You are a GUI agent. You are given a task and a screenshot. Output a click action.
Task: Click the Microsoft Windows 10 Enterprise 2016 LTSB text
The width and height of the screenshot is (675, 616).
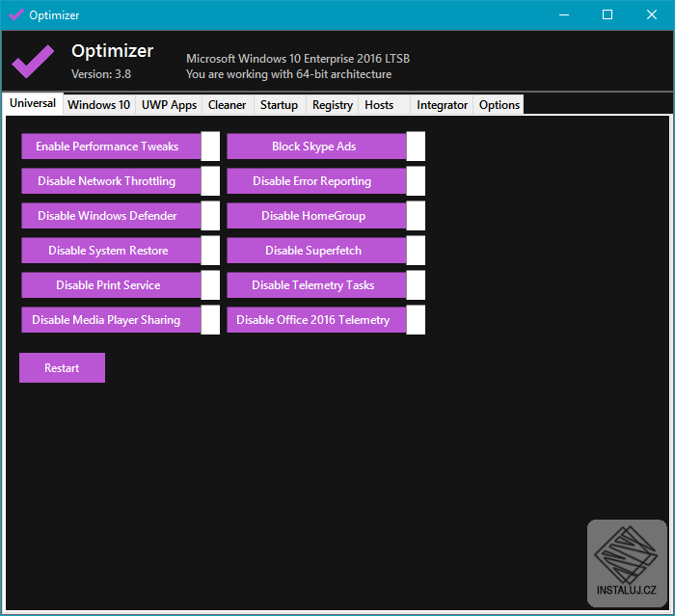(x=298, y=59)
